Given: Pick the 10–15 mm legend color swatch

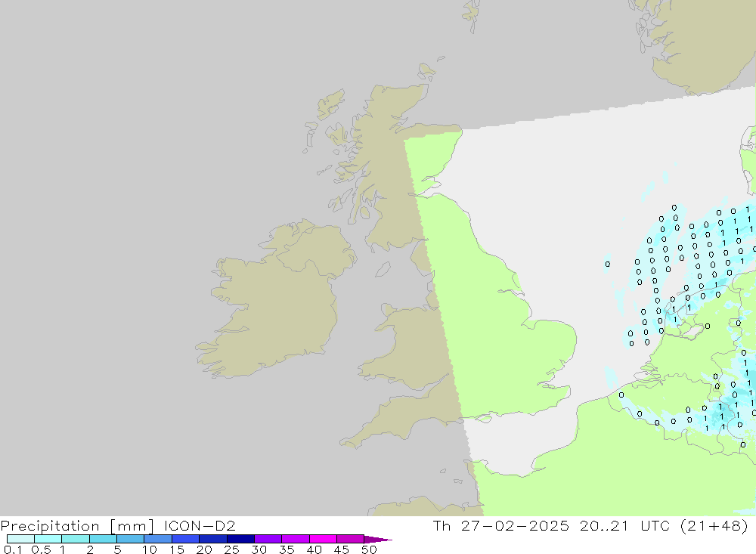Looking at the screenshot, I should (x=158, y=539).
